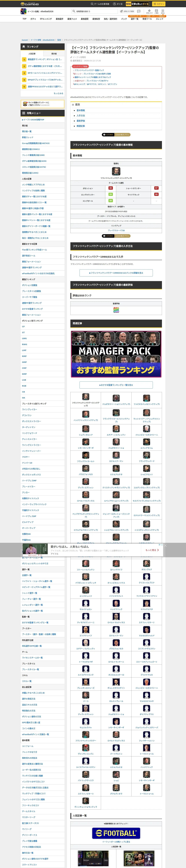Click シャビアロンソ manager portrait
Screen dimensions: 186x868
click(x=146, y=468)
